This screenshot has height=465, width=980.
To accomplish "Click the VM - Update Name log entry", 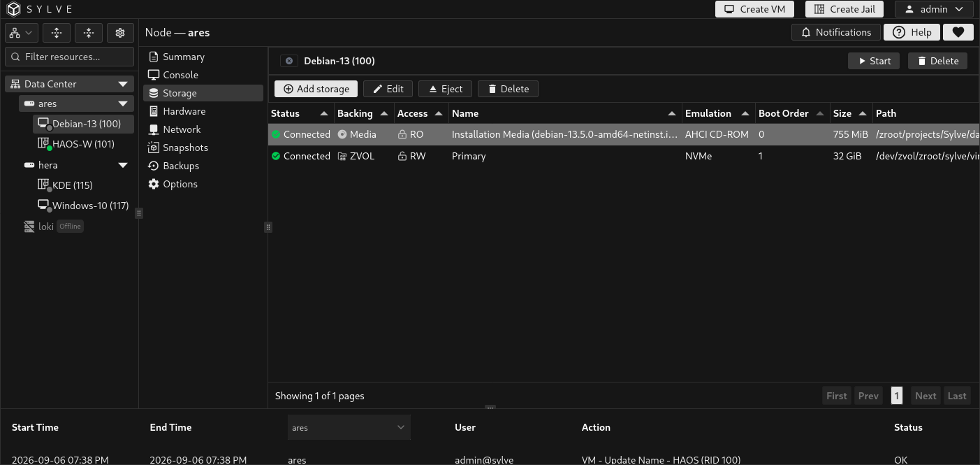I will pos(661,459).
